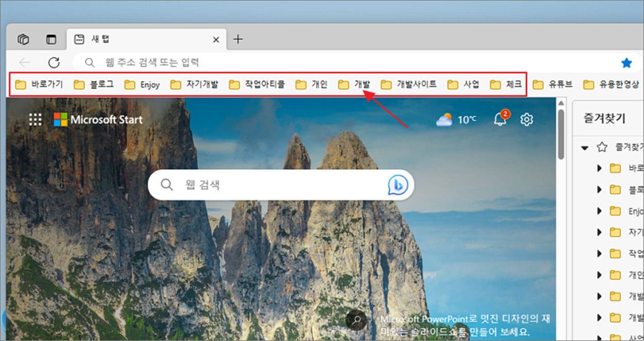Open the 체크 favorites folder
644x341 pixels.
point(506,85)
